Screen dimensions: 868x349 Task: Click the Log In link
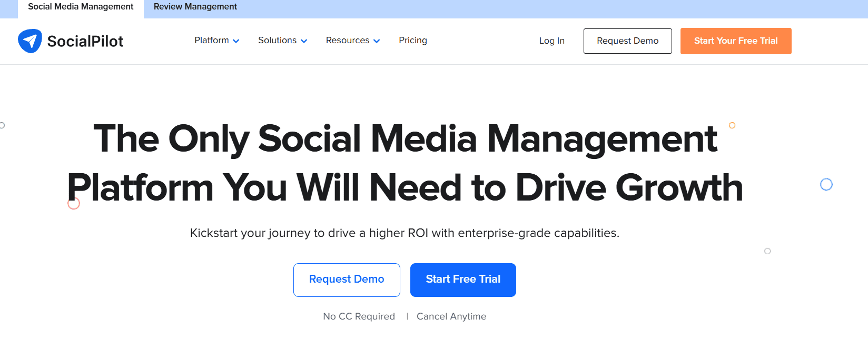[551, 41]
